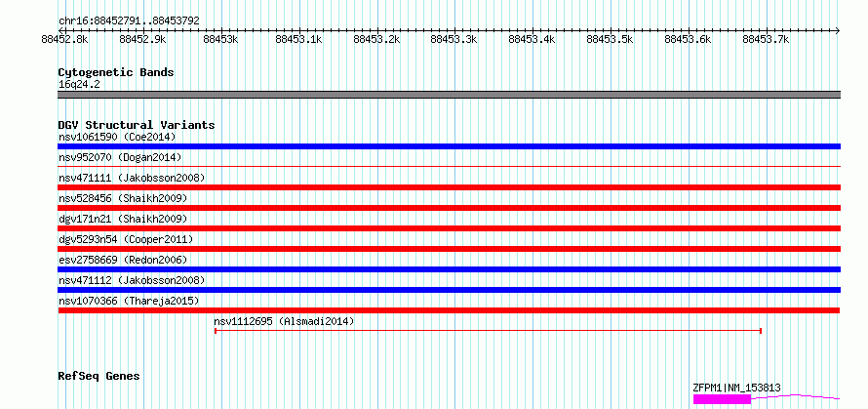
Task: Select the dgv5293n54 (Cooper2011) red bar
Action: click(449, 249)
